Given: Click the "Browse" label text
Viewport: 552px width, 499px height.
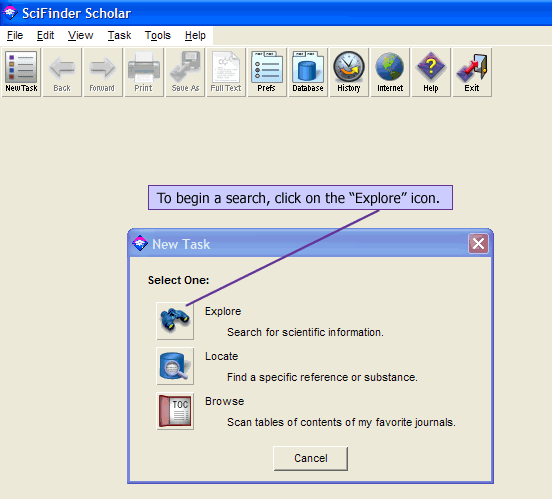Looking at the screenshot, I should pyautogui.click(x=225, y=401).
